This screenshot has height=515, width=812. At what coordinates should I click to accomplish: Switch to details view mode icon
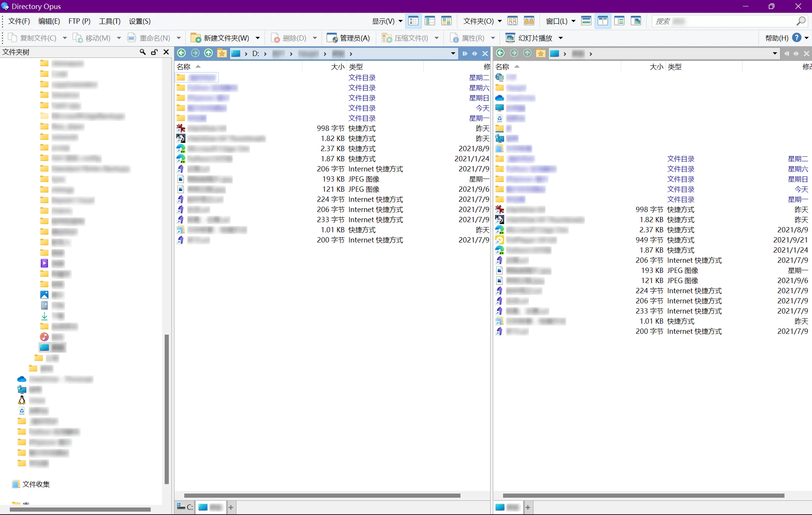coord(414,21)
